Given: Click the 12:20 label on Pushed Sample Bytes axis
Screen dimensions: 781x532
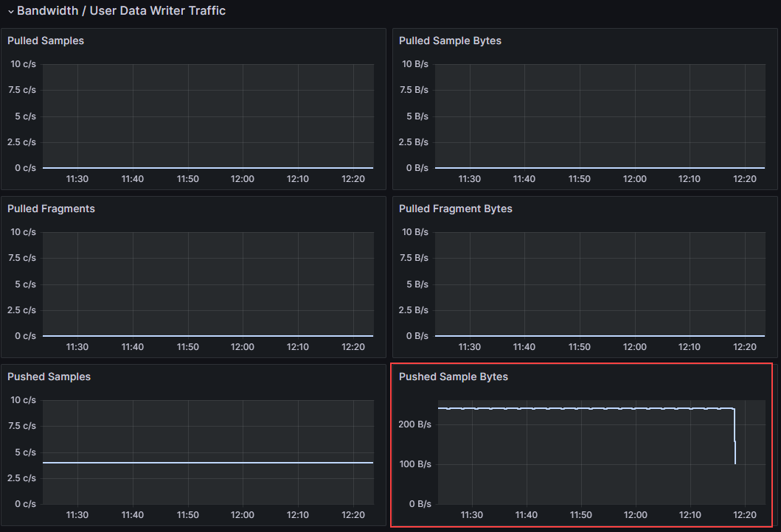Looking at the screenshot, I should [x=746, y=515].
